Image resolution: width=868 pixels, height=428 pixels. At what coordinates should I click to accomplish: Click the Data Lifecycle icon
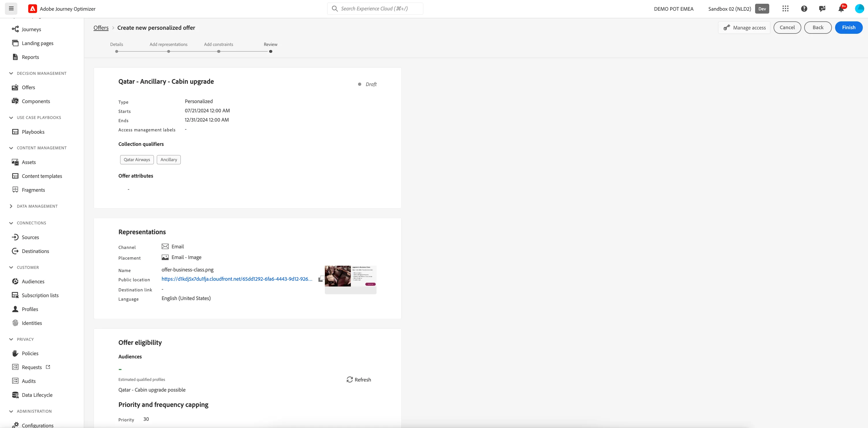[15, 395]
